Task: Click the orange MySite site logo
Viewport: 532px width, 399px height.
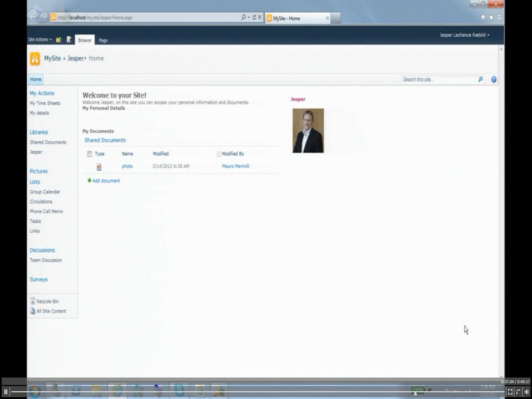Action: pos(35,59)
